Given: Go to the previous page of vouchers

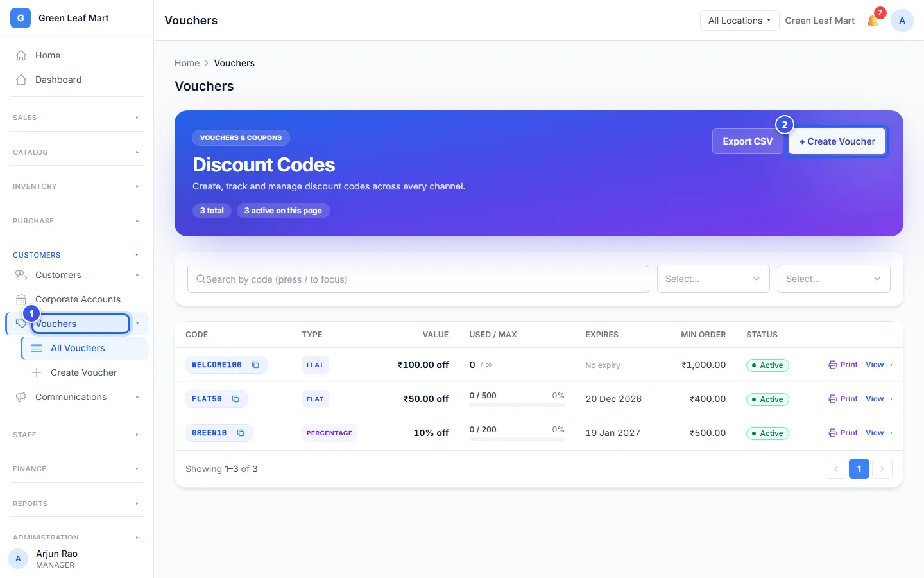Looking at the screenshot, I should (836, 469).
